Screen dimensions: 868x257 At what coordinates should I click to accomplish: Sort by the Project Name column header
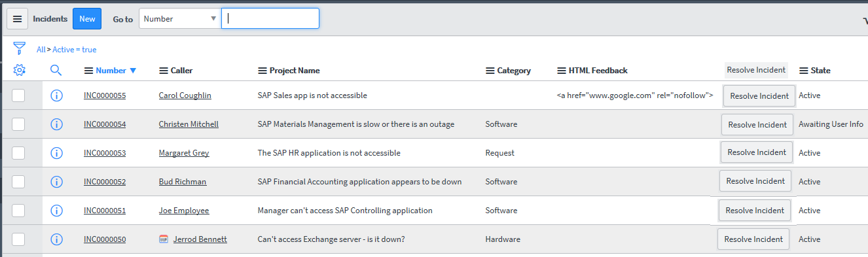[x=295, y=71]
